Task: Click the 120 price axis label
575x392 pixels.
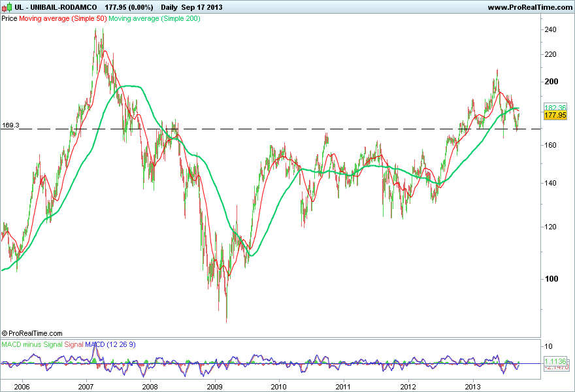Action: (x=550, y=227)
